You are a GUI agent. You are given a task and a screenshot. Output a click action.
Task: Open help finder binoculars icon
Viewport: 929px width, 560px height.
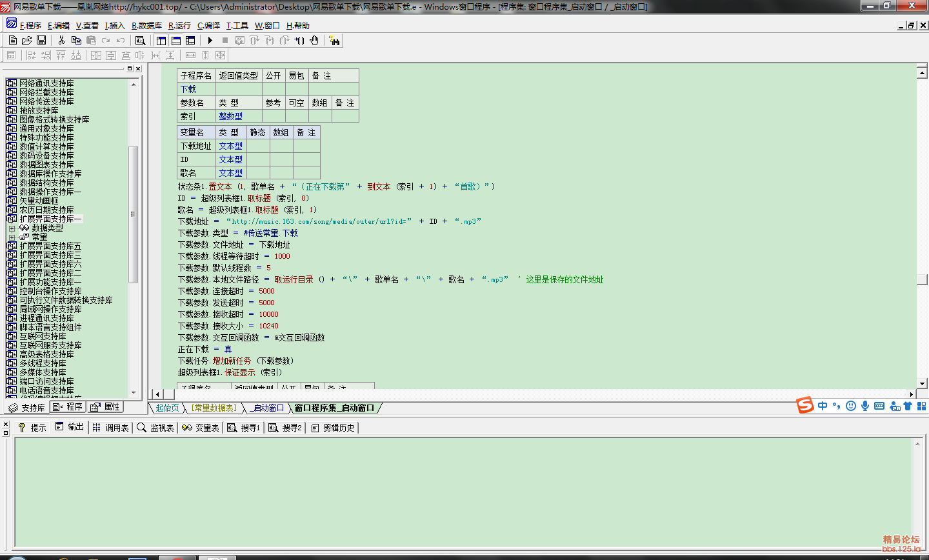pyautogui.click(x=334, y=40)
